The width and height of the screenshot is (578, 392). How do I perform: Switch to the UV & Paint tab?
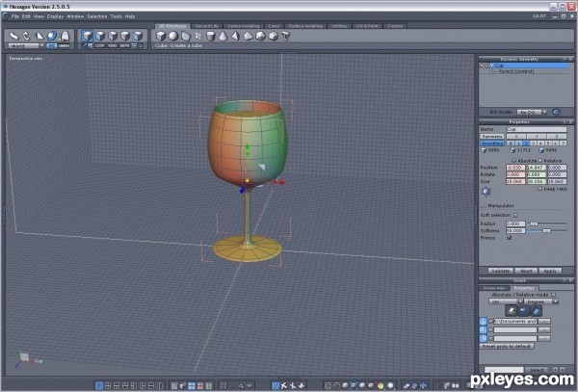point(367,26)
